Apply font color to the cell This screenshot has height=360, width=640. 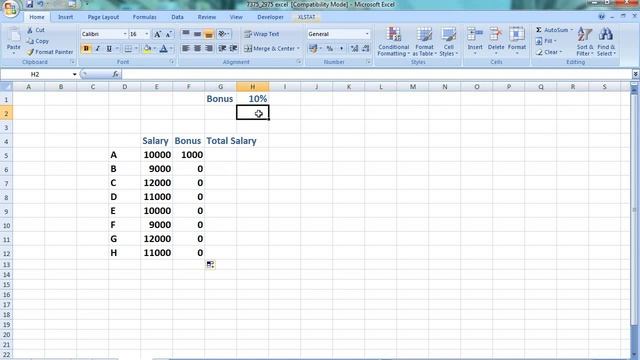[x=164, y=49]
